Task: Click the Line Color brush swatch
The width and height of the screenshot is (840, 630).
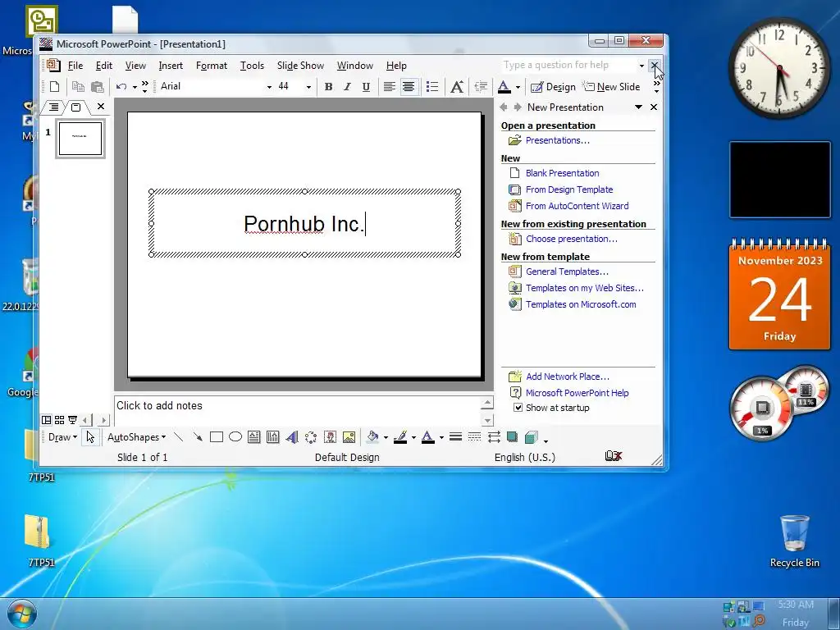Action: (x=400, y=437)
